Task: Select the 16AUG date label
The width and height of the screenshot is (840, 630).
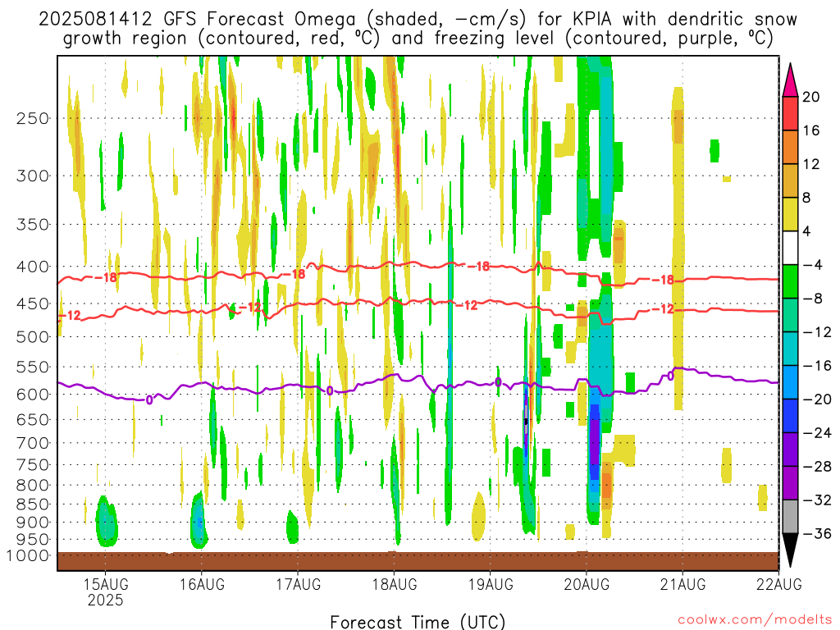Action: tap(202, 584)
